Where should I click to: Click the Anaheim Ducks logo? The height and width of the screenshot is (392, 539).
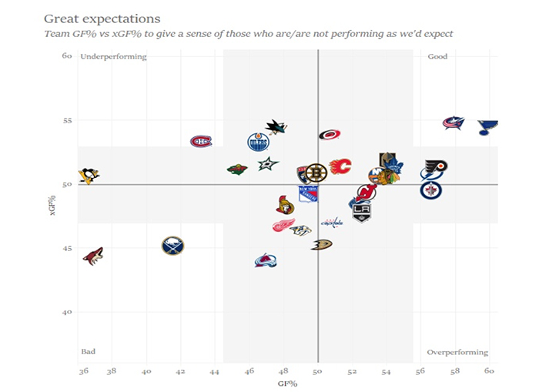pyautogui.click(x=321, y=244)
